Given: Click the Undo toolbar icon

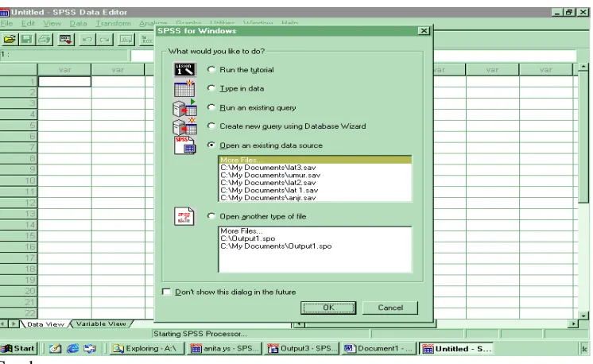Looking at the screenshot, I should tap(87, 39).
